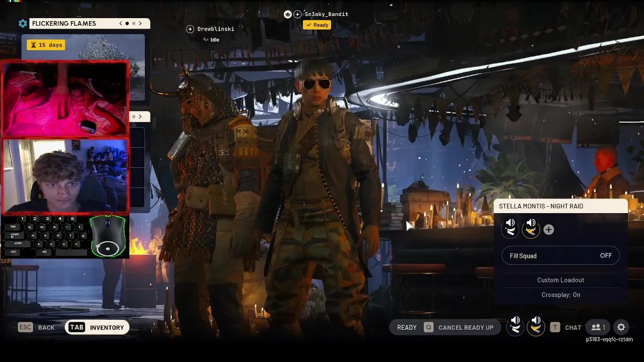Go to previous page of Flickering Flames panel
Screen dimensions: 644x362
[x=121, y=24]
